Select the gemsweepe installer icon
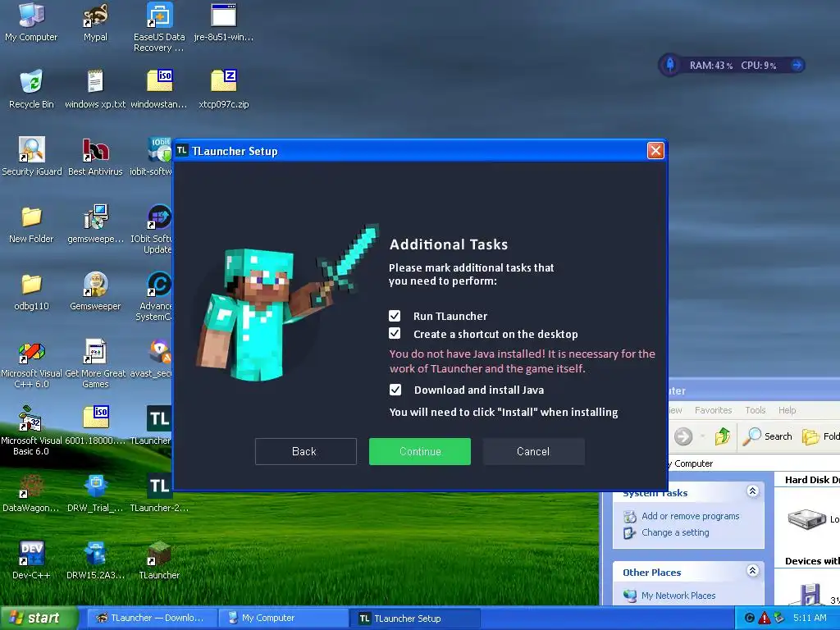Viewport: 840px width, 630px height. pyautogui.click(x=95, y=224)
